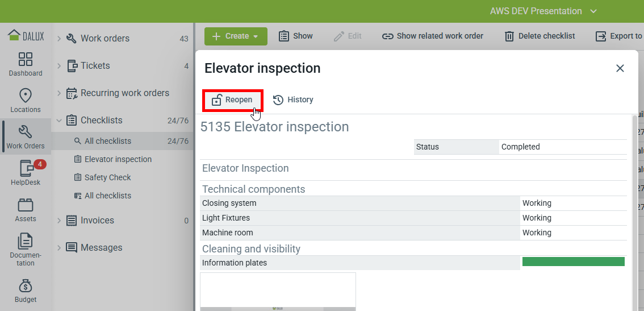The height and width of the screenshot is (311, 644).
Task: Open the Budget section
Action: (26, 291)
